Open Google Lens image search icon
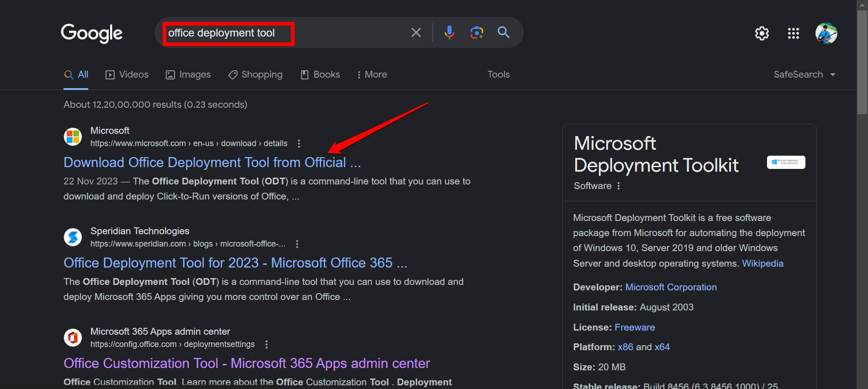The height and width of the screenshot is (389, 868). coord(476,32)
